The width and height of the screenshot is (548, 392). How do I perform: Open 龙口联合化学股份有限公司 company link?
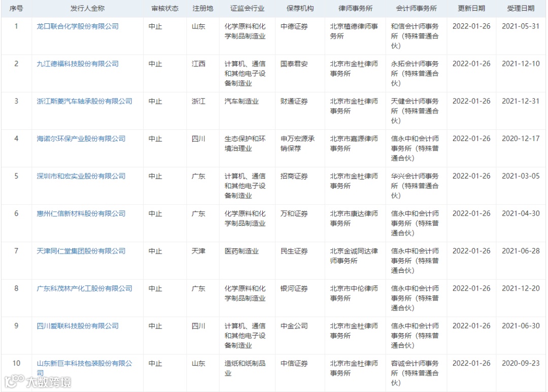(x=78, y=26)
